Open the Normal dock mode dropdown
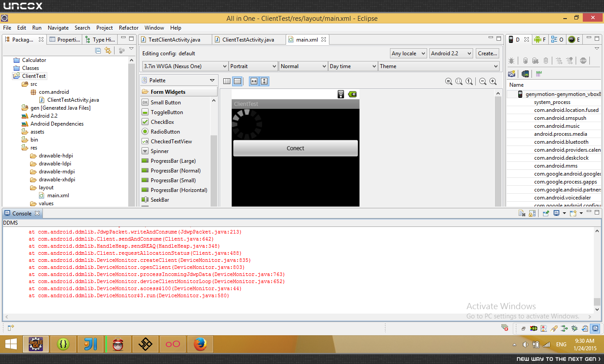 point(303,66)
